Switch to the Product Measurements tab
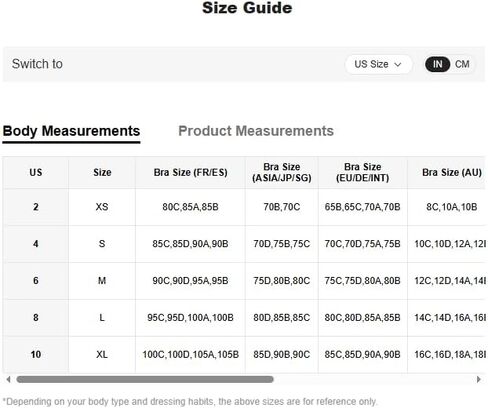This screenshot has width=488, height=408. [x=256, y=131]
